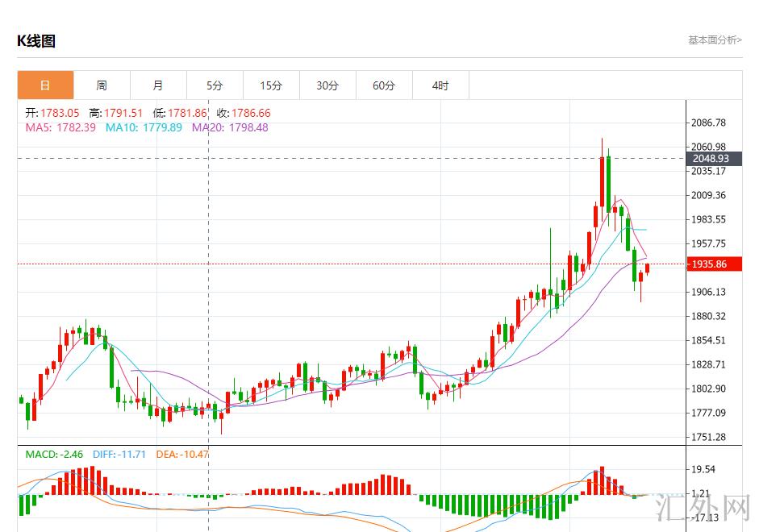Click the rightmost red candlestick
The image size is (759, 532).
[x=647, y=268]
